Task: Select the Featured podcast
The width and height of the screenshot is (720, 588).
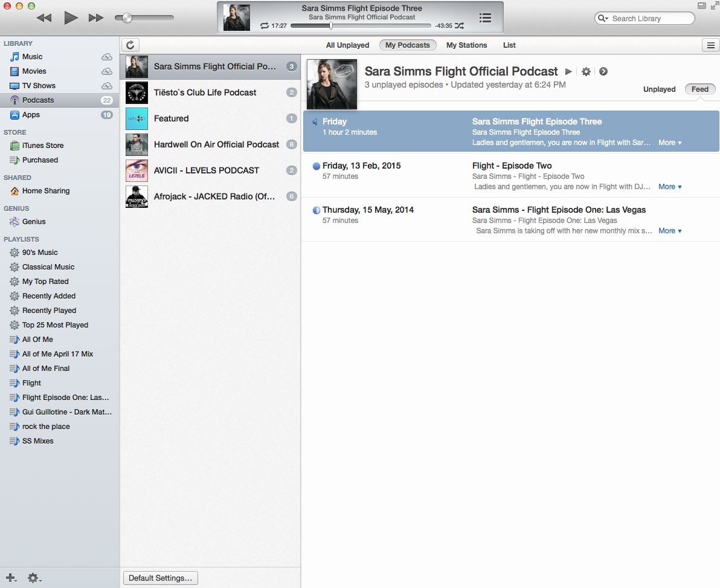Action: (x=210, y=118)
